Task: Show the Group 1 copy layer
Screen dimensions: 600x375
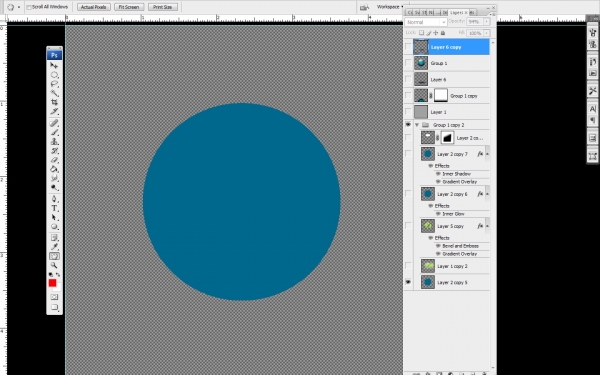Action: [x=408, y=96]
